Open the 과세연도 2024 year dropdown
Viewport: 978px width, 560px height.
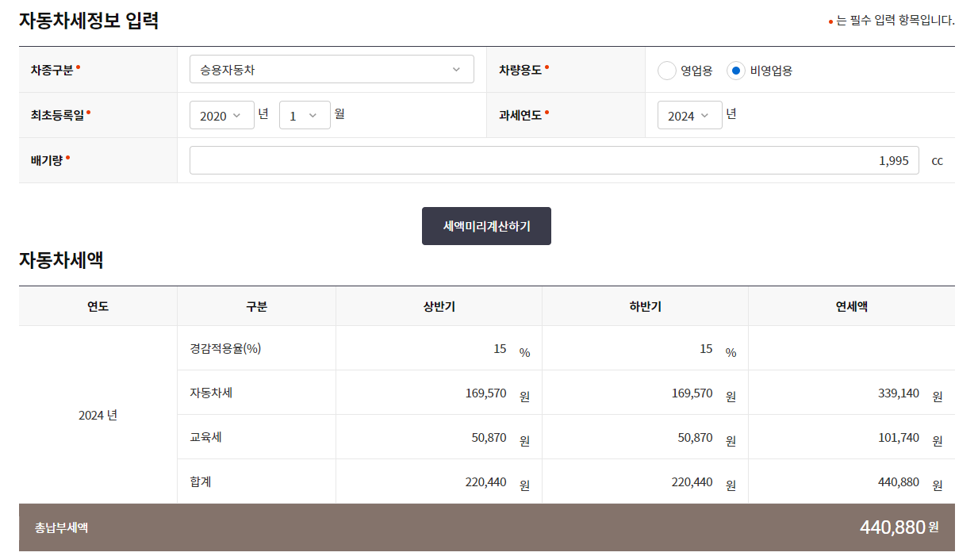click(689, 114)
